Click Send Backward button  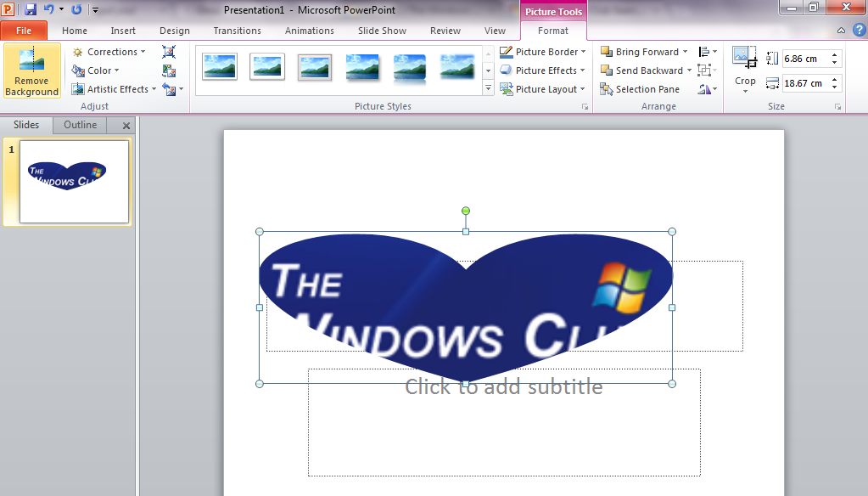tap(642, 70)
